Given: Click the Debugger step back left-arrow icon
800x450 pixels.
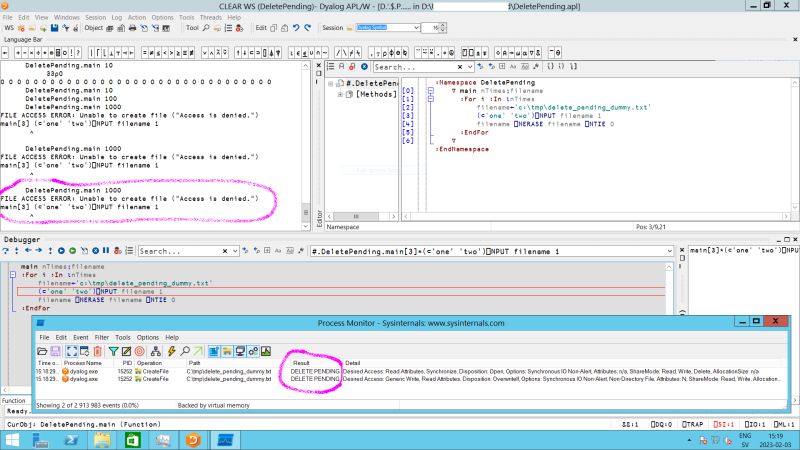Looking at the screenshot, I should point(28,251).
